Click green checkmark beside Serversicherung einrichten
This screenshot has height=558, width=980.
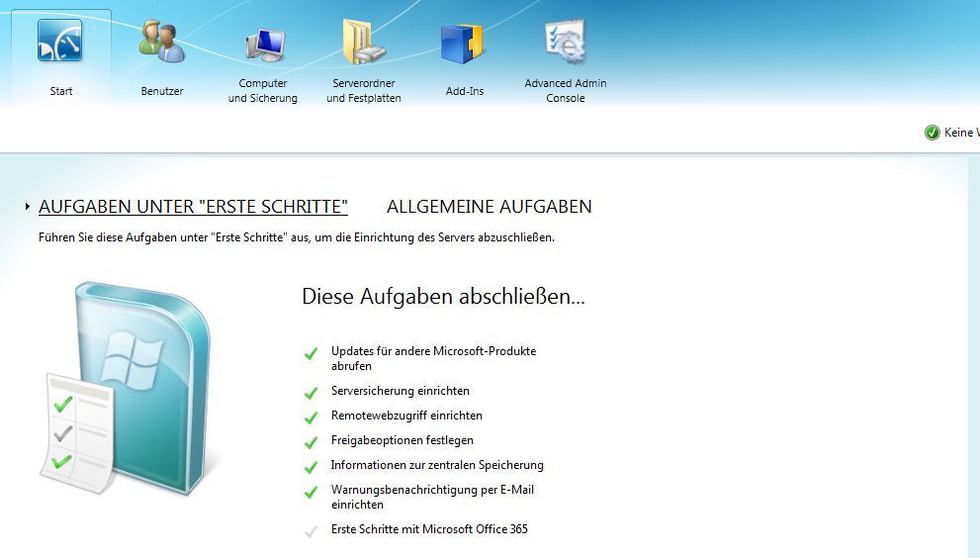coord(311,392)
